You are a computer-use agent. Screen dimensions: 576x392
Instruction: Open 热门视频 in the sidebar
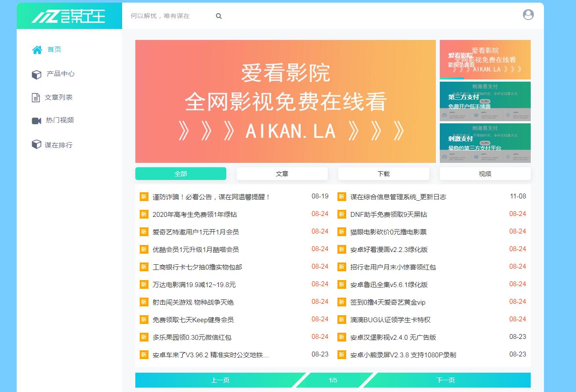point(60,120)
